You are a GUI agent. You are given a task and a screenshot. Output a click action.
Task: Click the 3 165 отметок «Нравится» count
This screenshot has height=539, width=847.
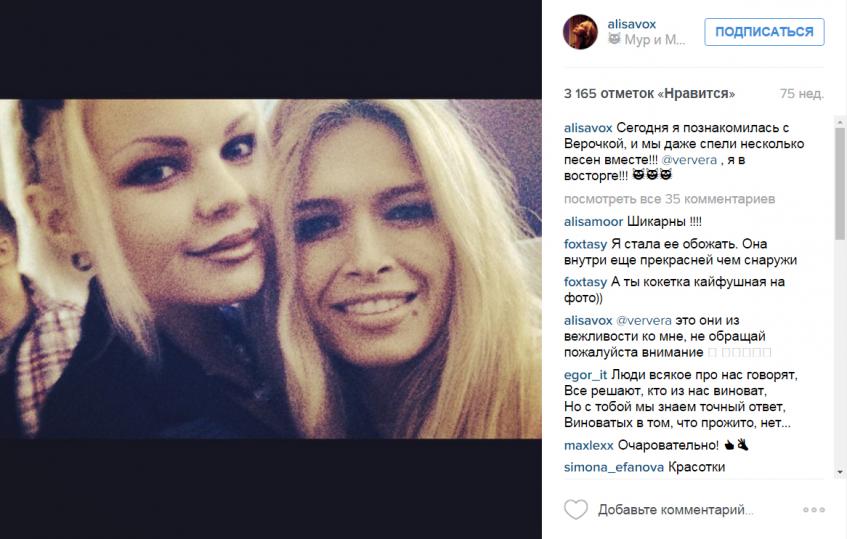tap(649, 93)
